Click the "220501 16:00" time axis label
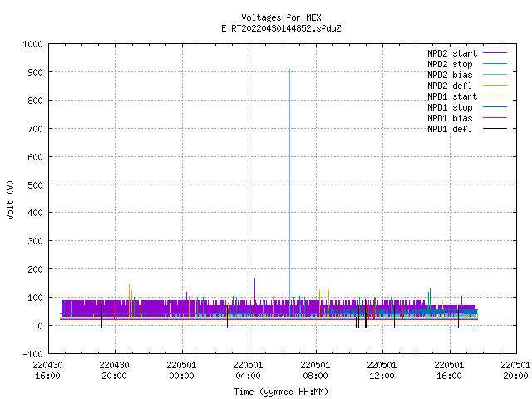 449,370
